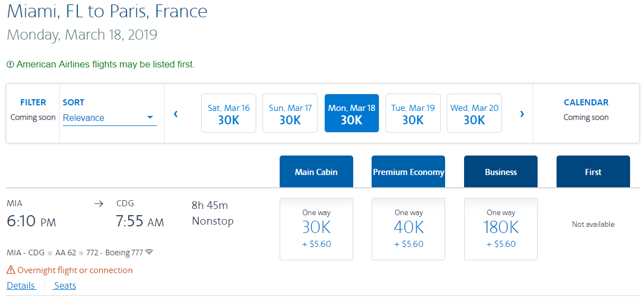644x301 pixels.
Task: Choose the Tue, Mar 19 date tab
Action: 413,113
